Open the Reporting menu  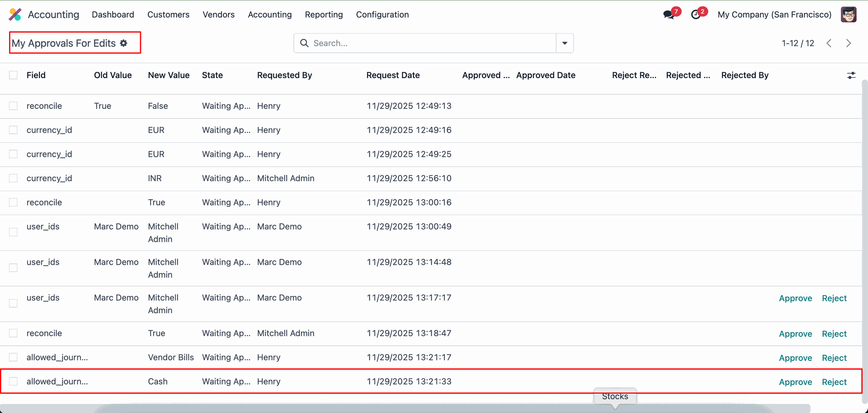point(324,14)
